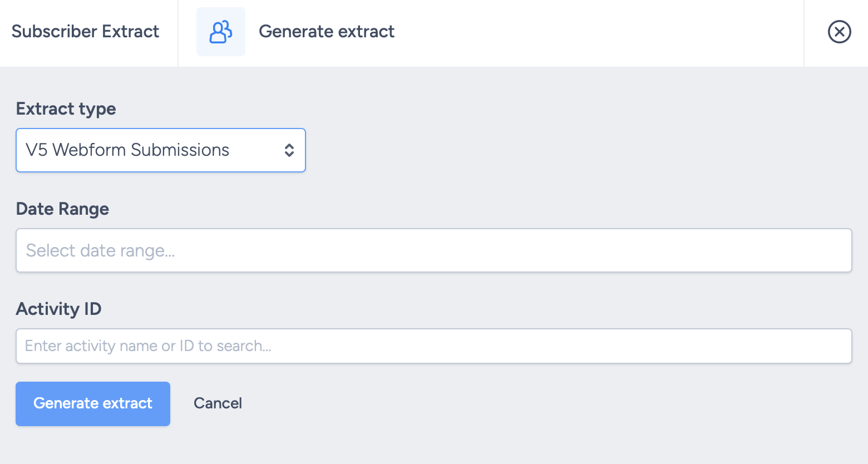The width and height of the screenshot is (868, 464).
Task: Click the X inside the circled close icon
Action: [840, 32]
